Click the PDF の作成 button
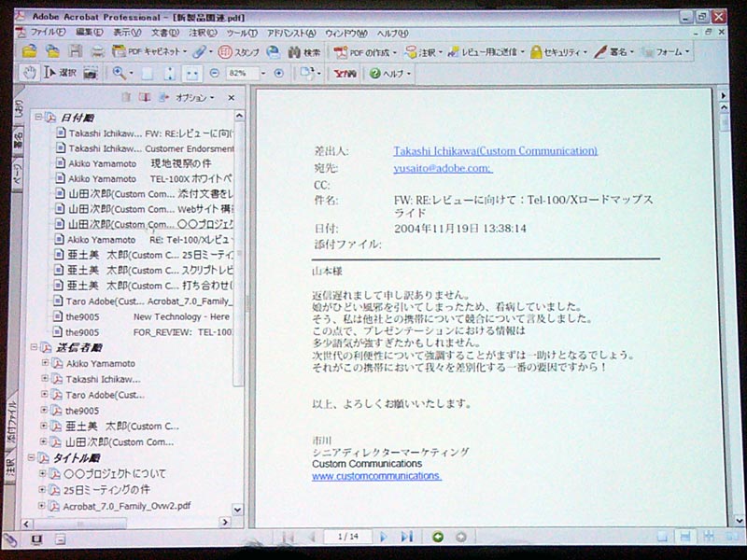 tap(364, 52)
